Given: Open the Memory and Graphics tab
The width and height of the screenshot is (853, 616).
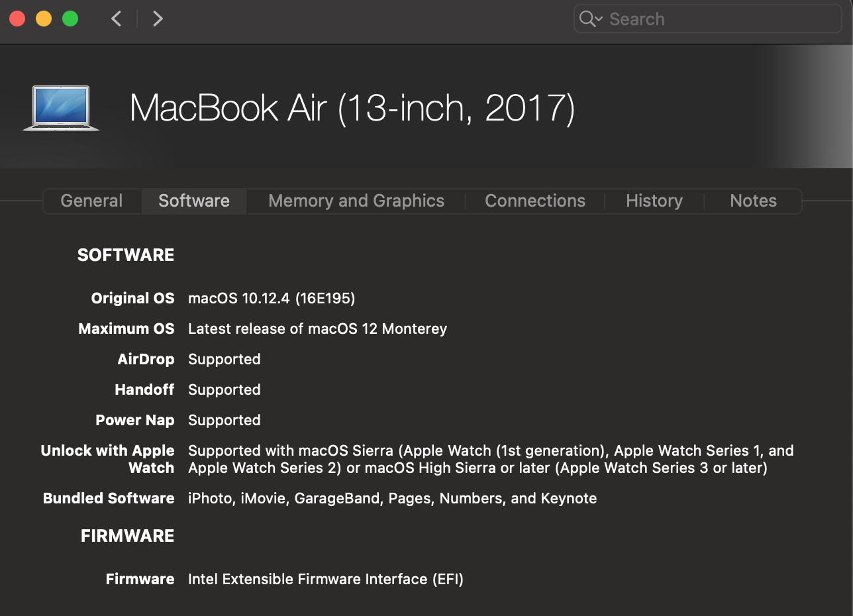Looking at the screenshot, I should [x=356, y=201].
